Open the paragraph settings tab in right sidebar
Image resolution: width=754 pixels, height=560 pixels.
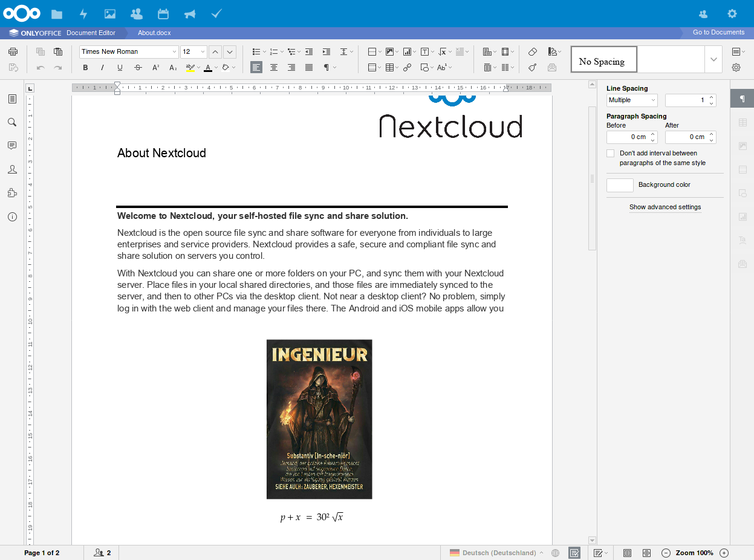pos(743,99)
